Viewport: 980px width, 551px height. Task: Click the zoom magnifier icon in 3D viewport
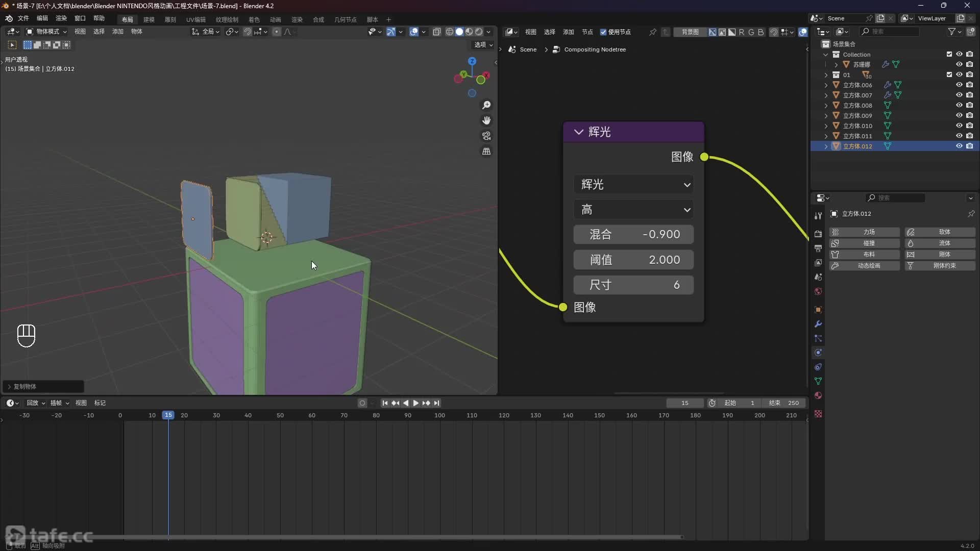486,105
